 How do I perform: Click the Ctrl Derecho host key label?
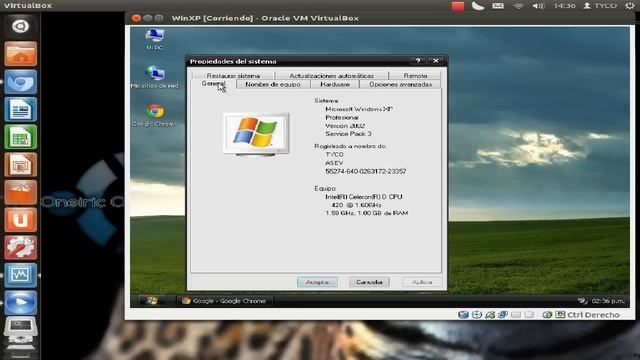pos(593,315)
